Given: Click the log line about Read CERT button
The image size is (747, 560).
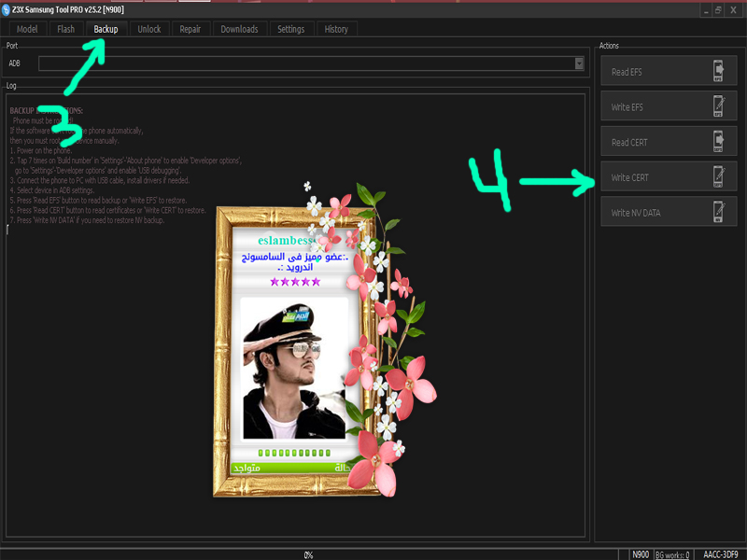Looking at the screenshot, I should point(107,210).
